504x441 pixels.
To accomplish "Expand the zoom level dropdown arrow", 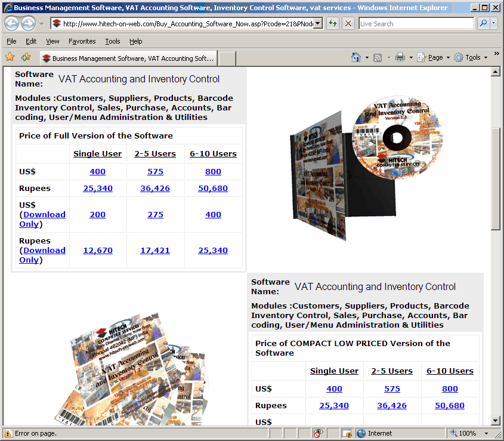I will 486,434.
